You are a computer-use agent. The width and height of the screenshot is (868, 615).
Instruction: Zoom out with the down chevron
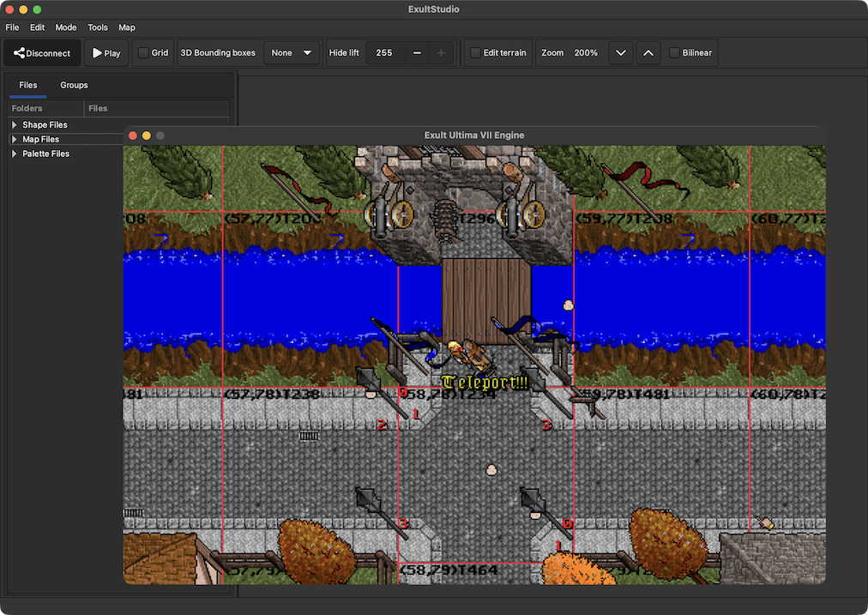point(621,53)
